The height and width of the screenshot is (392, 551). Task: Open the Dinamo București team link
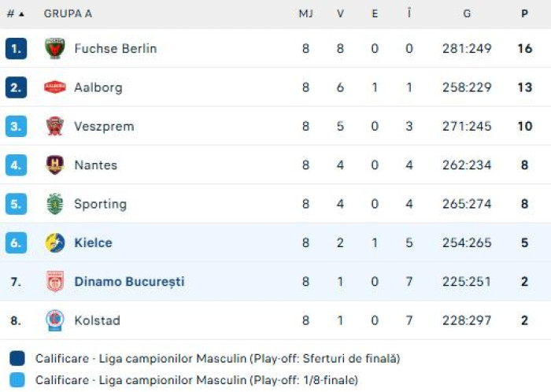click(x=129, y=282)
